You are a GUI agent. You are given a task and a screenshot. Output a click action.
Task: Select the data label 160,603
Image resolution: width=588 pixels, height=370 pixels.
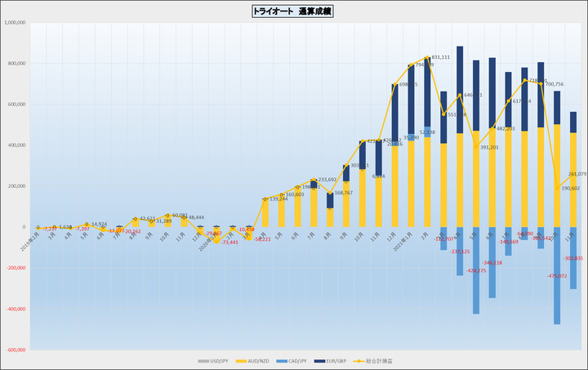click(x=295, y=194)
